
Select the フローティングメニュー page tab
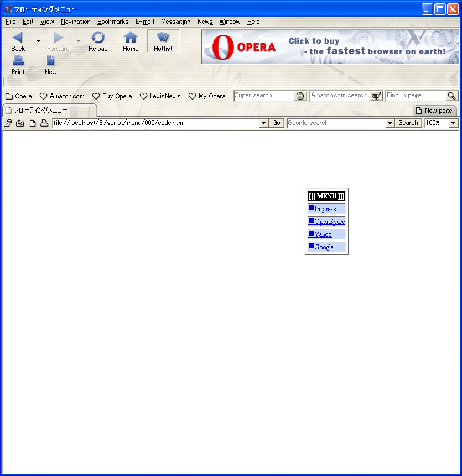pos(50,110)
